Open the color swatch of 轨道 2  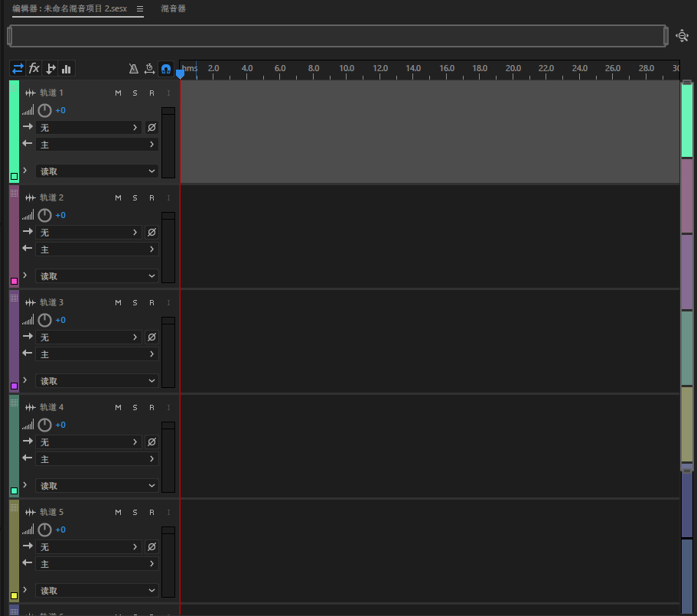click(15, 282)
